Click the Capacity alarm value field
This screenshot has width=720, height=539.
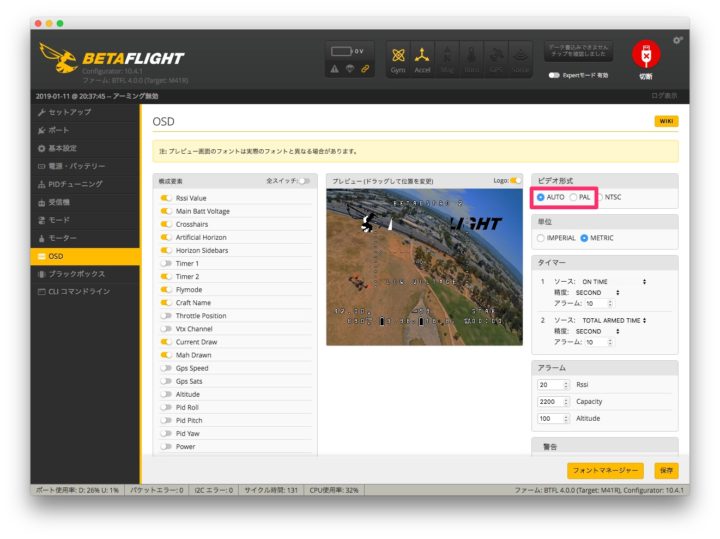click(x=552, y=402)
